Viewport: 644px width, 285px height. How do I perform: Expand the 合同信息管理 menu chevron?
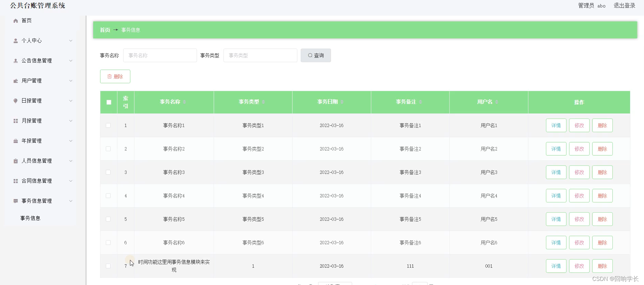coord(71,181)
